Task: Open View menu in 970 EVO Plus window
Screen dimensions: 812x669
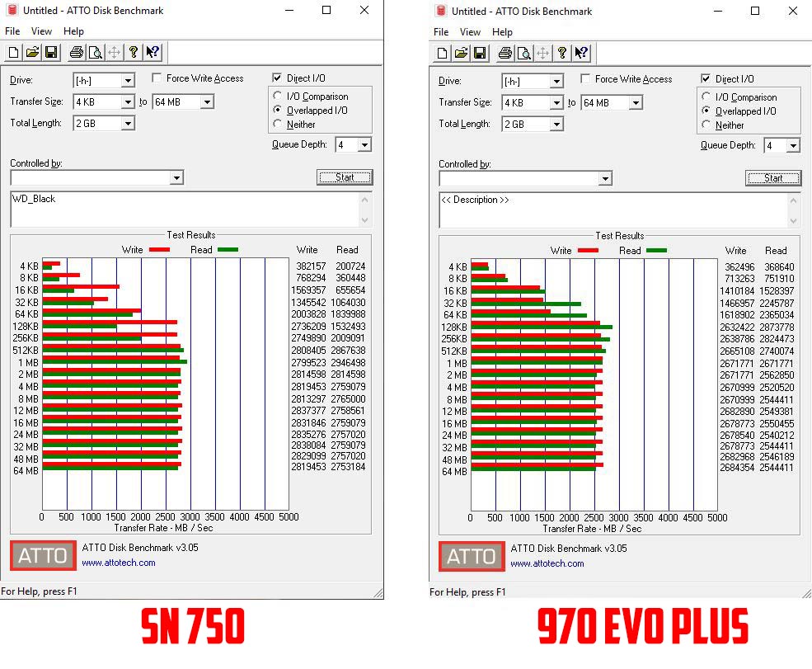Action: point(470,32)
